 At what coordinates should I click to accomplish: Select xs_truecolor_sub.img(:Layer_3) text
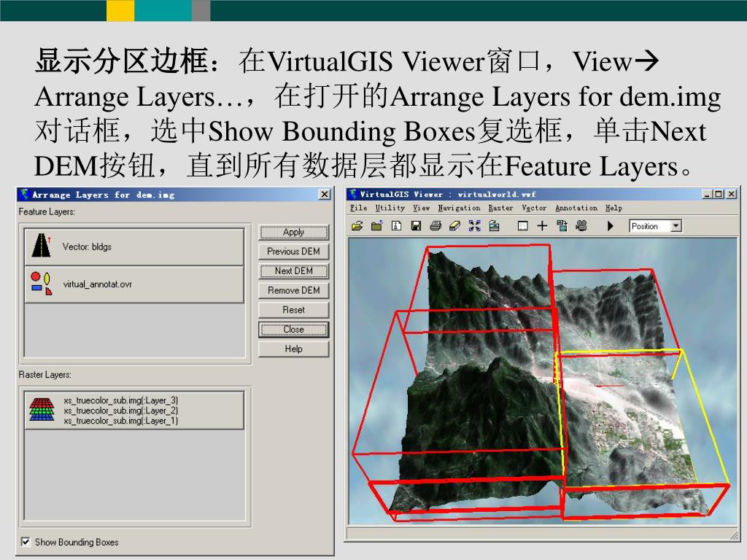click(x=120, y=400)
